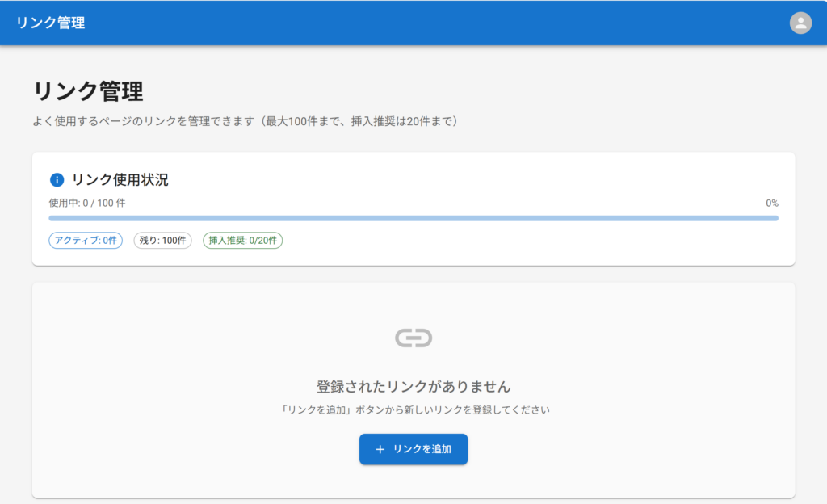Click the リンク管理 title in top app bar
The image size is (827, 504).
(50, 23)
